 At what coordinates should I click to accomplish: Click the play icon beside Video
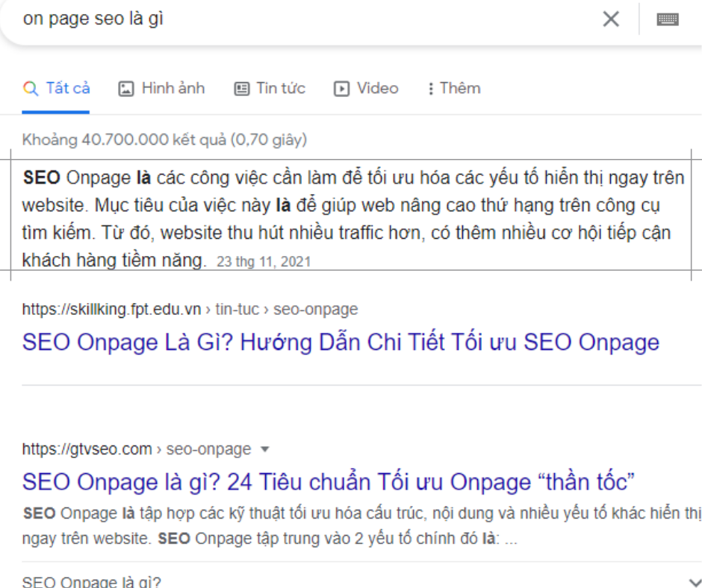click(x=341, y=89)
